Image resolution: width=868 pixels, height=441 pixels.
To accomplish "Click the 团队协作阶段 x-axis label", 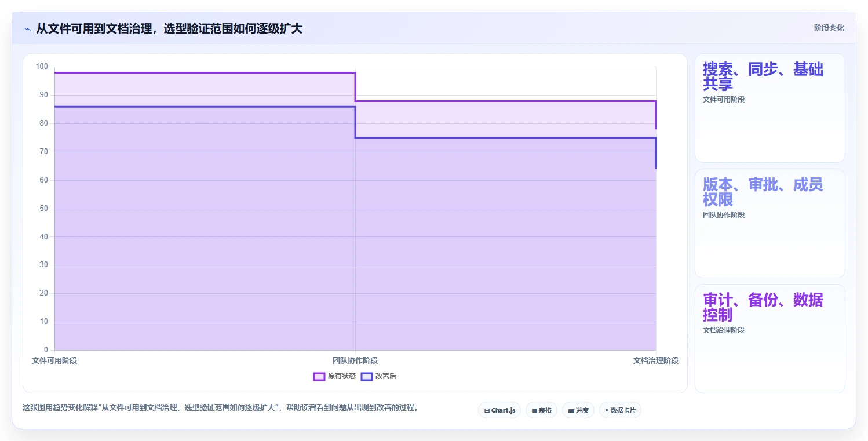I will [355, 360].
